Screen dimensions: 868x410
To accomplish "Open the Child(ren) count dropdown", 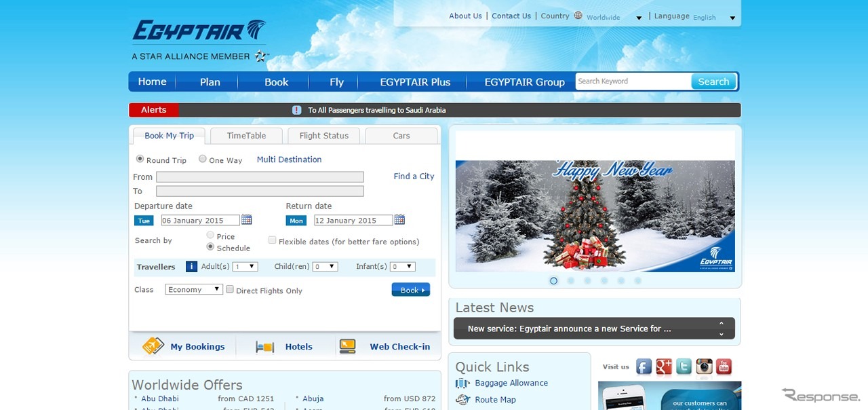I will tap(325, 267).
